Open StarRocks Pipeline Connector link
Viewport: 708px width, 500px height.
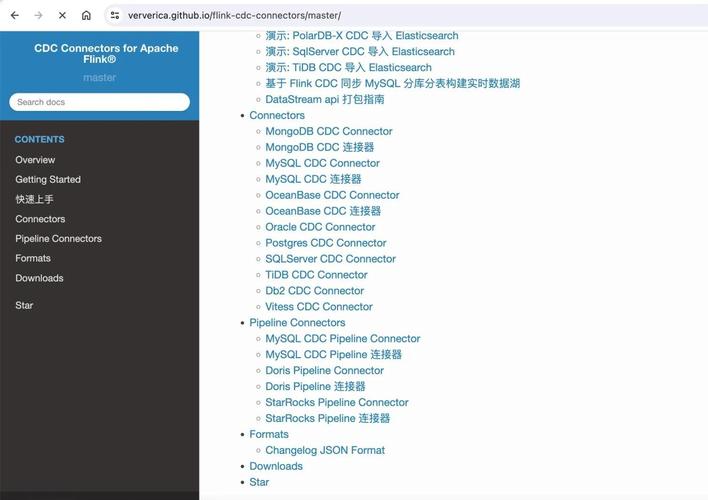[x=337, y=402]
